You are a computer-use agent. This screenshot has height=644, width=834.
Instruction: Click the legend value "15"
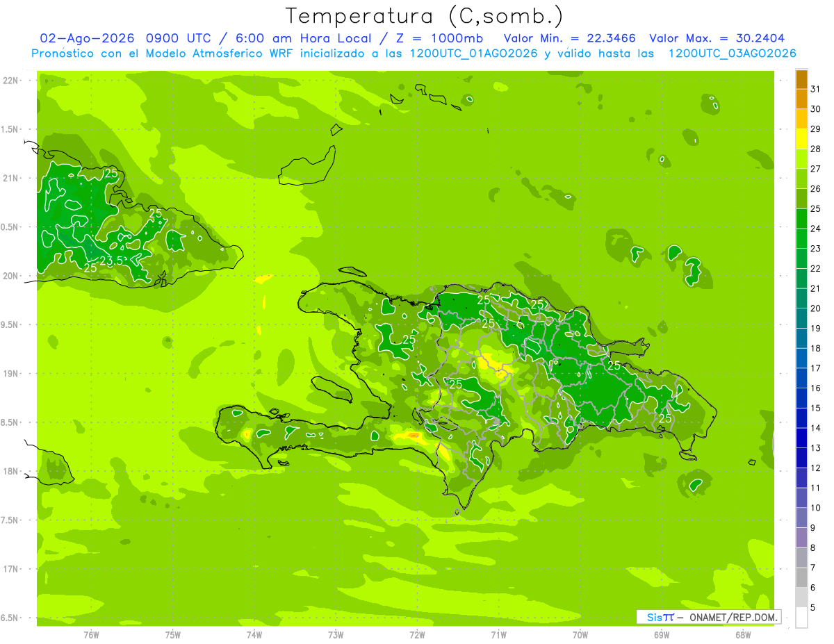(815, 408)
